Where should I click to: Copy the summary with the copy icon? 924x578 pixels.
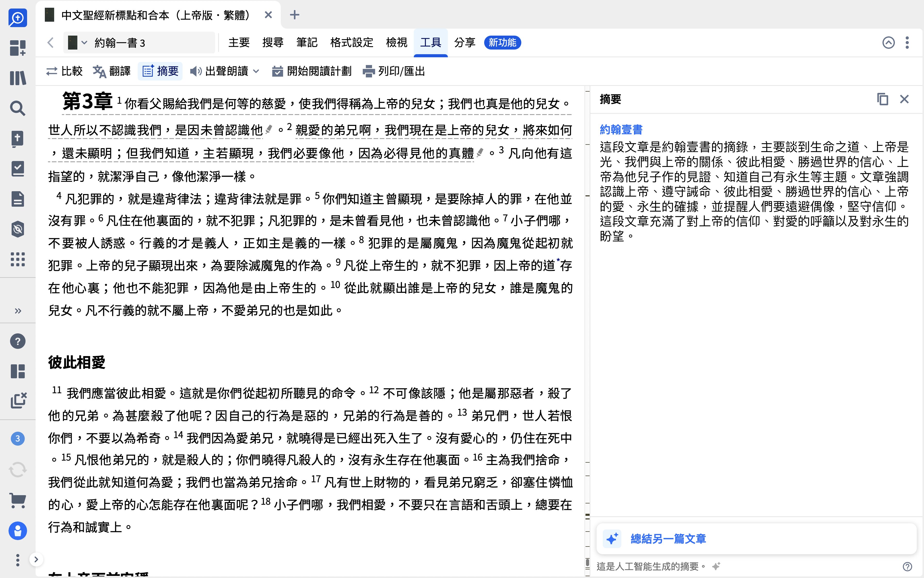pyautogui.click(x=882, y=99)
